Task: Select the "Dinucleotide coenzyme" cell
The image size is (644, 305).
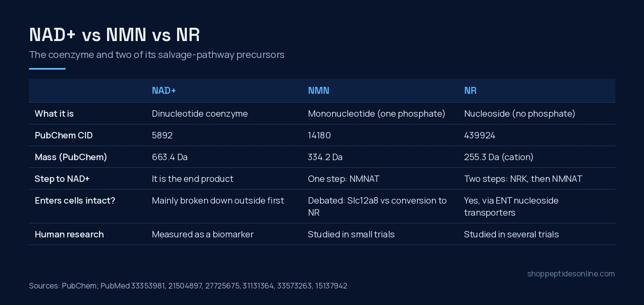Action: coord(200,114)
